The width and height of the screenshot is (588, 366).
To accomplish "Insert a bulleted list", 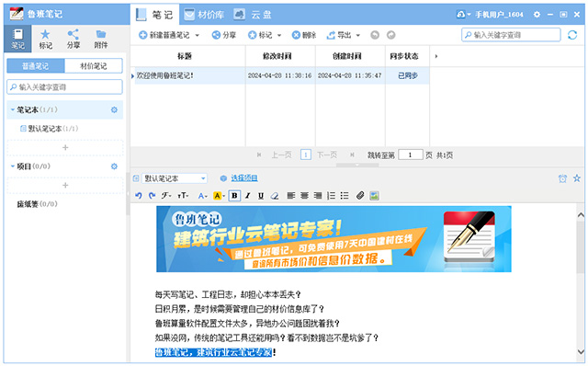I will pos(345,196).
